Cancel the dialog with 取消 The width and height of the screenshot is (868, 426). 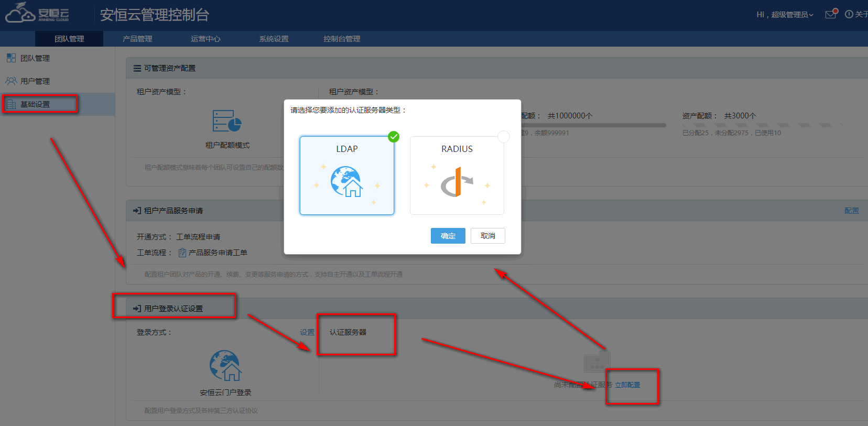point(488,236)
